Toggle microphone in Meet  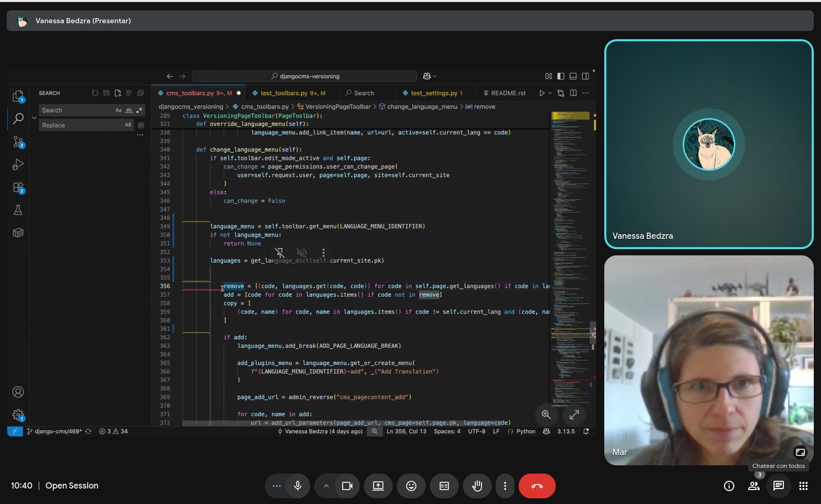(298, 486)
